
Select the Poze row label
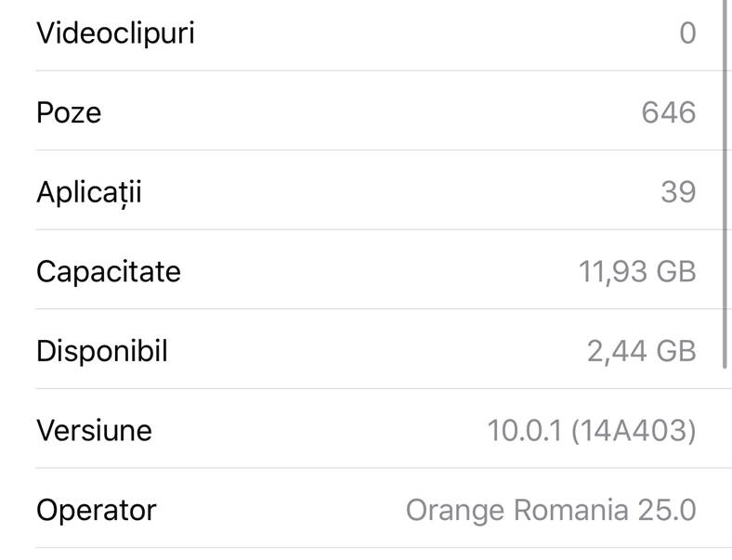pyautogui.click(x=69, y=113)
